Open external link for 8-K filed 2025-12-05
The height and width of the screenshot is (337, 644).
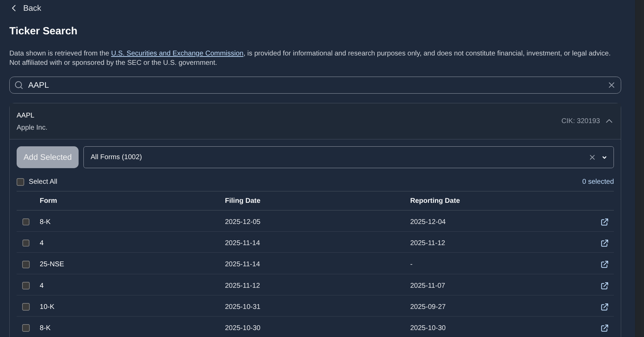[605, 222]
